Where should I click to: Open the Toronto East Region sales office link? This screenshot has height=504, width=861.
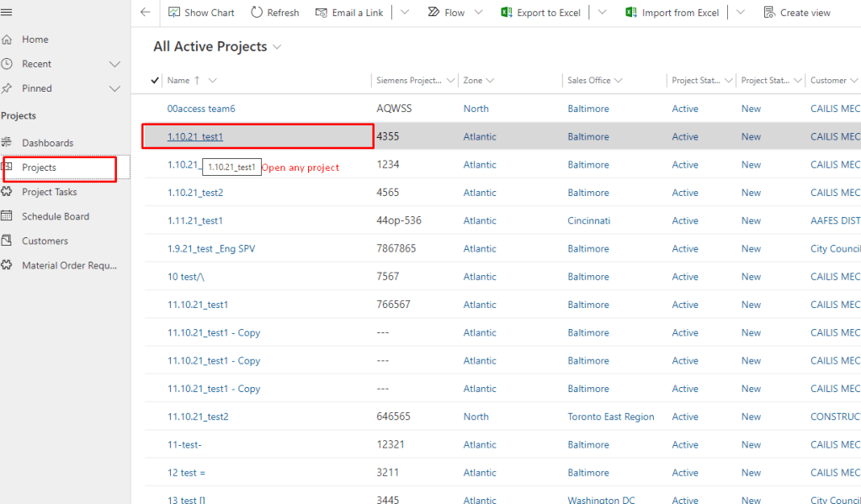coord(610,416)
